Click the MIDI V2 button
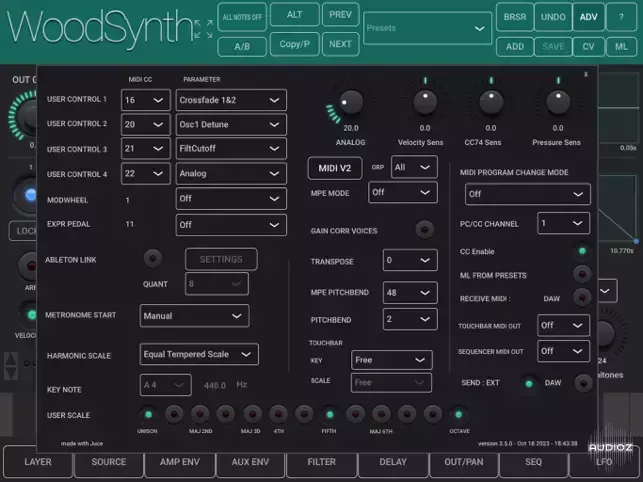643x482 pixels. click(335, 168)
